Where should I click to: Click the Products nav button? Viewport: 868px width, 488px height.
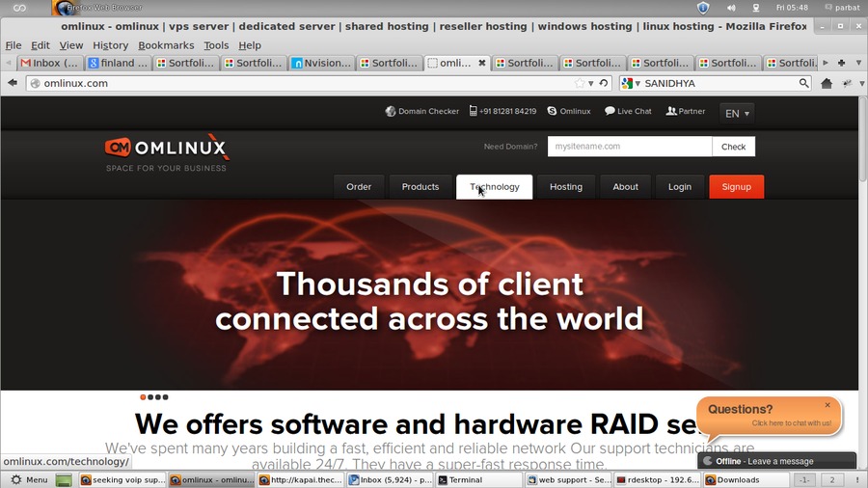coord(420,187)
